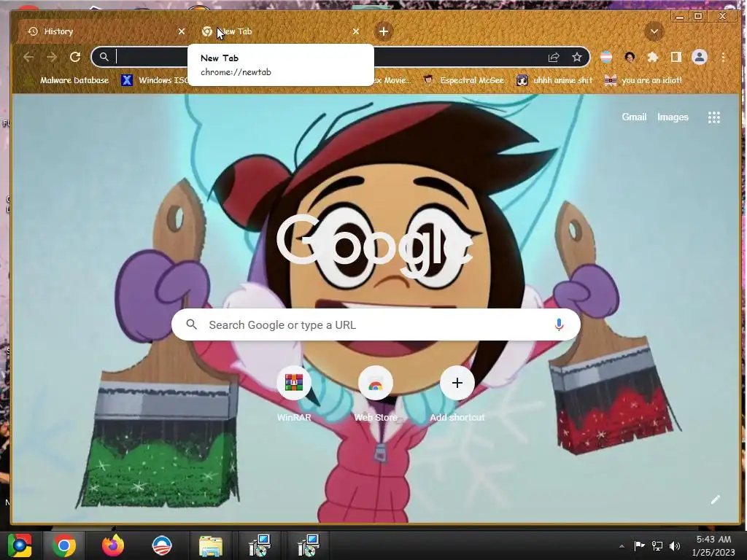Open the first installer icon in taskbar
Image resolution: width=747 pixels, height=560 pixels.
coord(260,545)
